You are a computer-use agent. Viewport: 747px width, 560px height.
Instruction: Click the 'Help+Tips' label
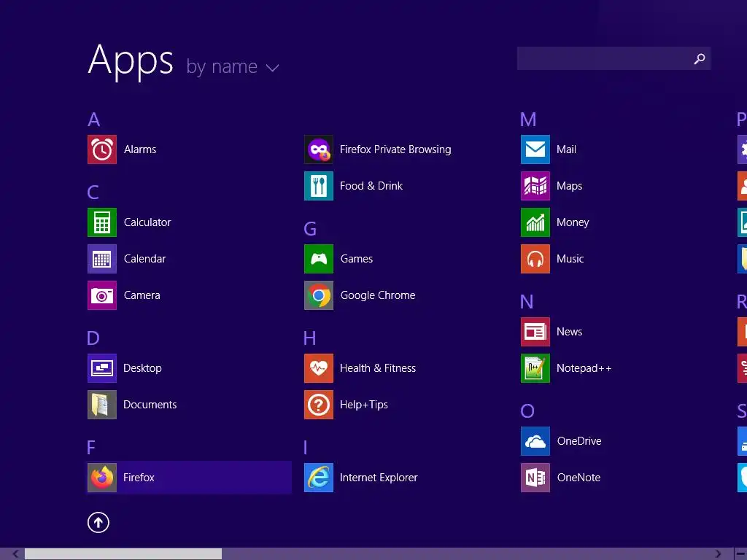tap(364, 405)
